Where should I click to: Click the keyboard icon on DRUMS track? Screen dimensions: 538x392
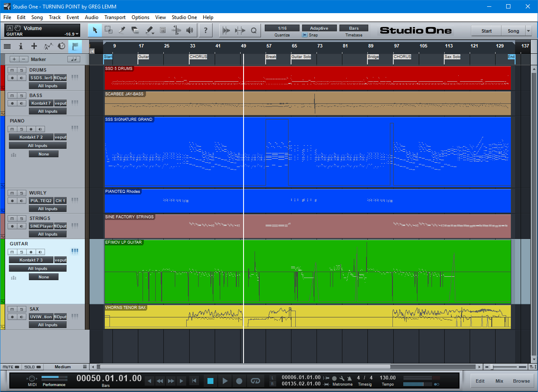(75, 77)
